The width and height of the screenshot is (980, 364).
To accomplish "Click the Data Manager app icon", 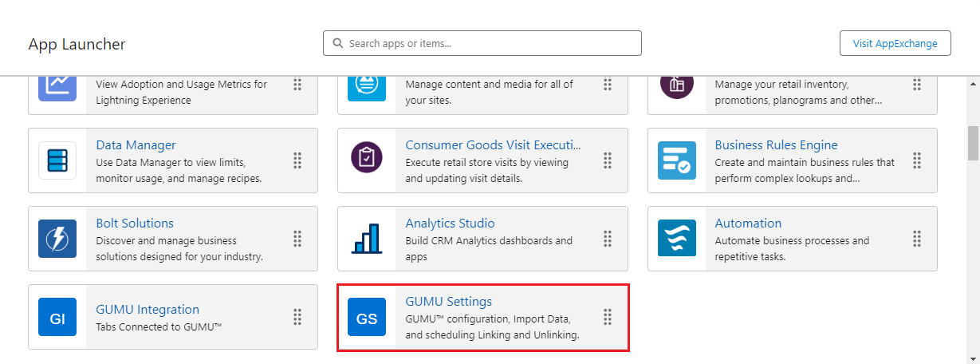I will (57, 160).
